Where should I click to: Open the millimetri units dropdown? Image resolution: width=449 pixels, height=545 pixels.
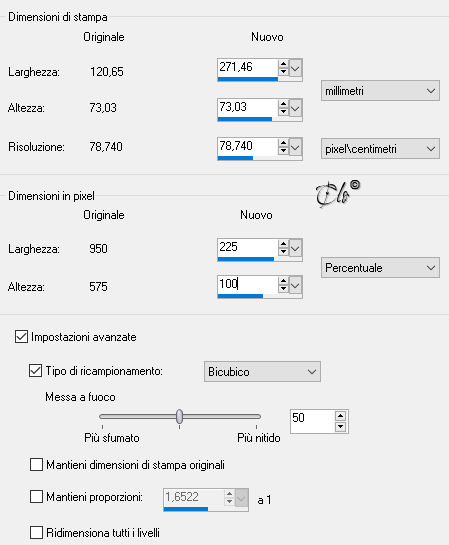(x=380, y=91)
